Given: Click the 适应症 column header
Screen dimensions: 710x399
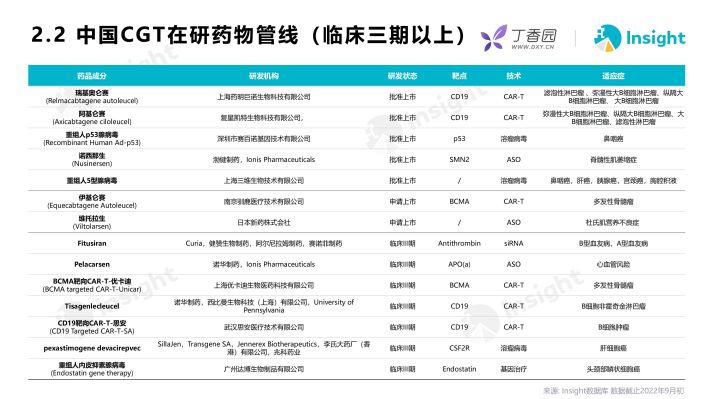Looking at the screenshot, I should (x=613, y=76).
